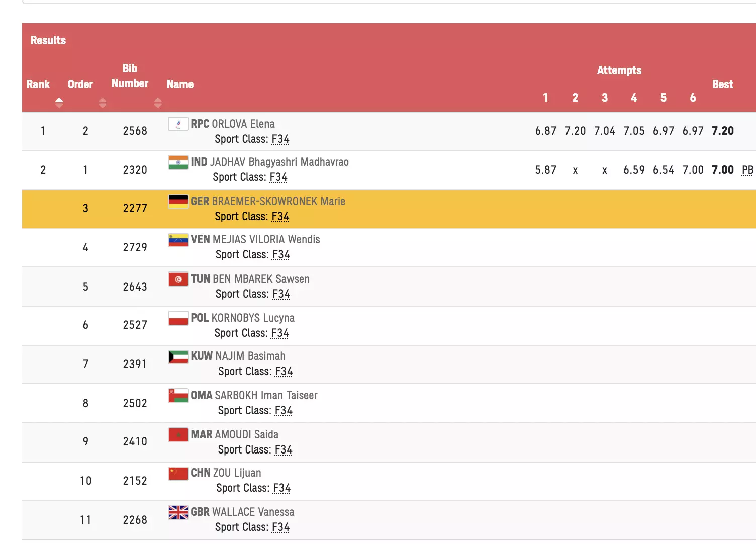The height and width of the screenshot is (544, 756).
Task: Click the Best column header
Action: [722, 84]
